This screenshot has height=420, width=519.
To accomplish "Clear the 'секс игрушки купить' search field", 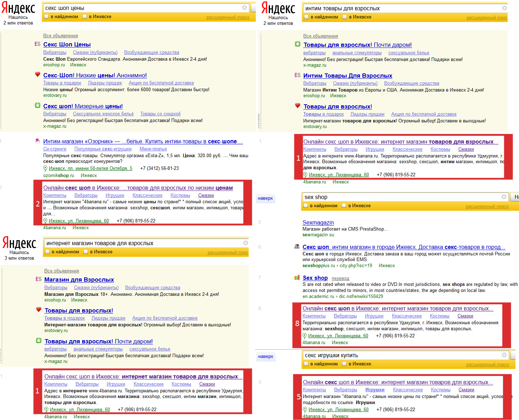I will click(504, 355).
